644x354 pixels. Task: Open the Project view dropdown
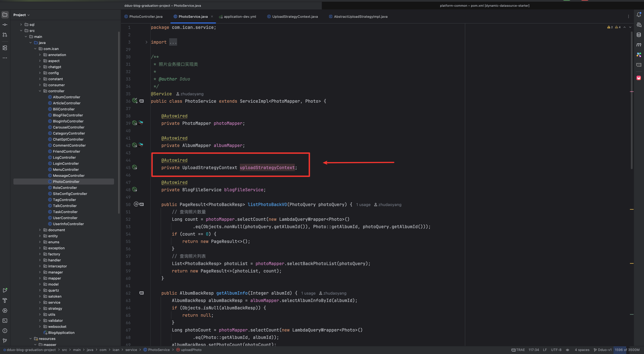point(21,15)
